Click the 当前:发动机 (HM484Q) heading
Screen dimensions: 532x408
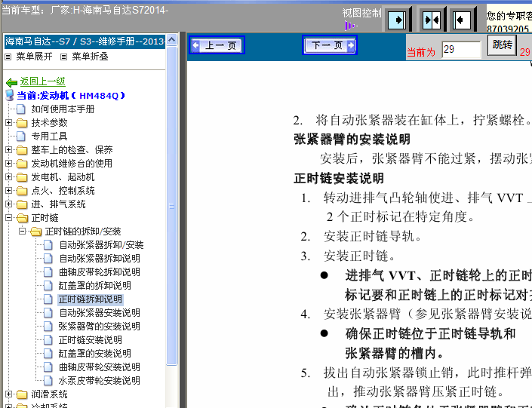(x=71, y=96)
